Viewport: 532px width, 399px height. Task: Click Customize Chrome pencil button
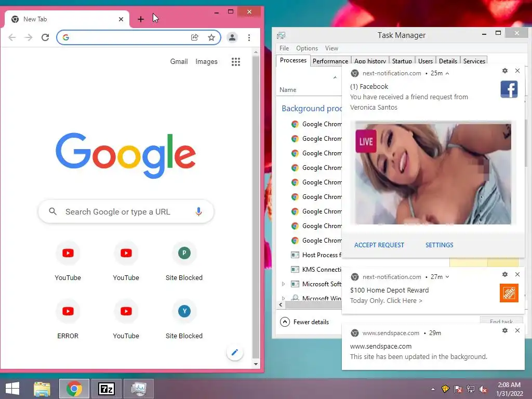click(235, 352)
